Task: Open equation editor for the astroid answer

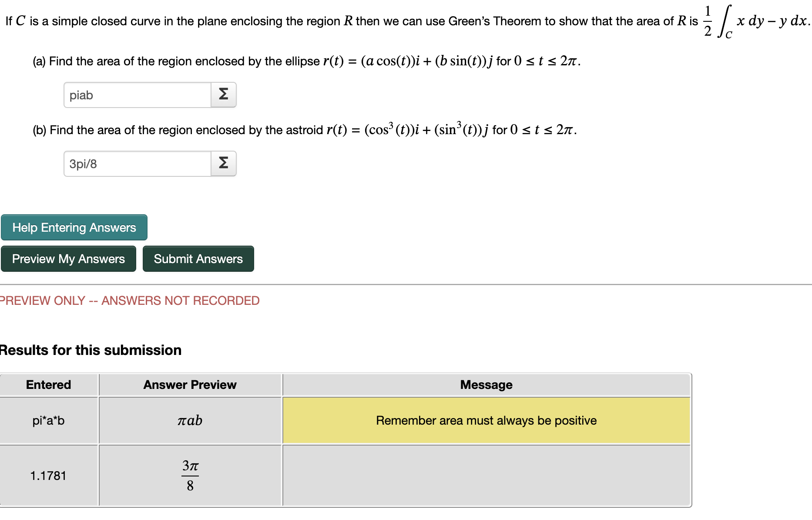Action: (223, 163)
